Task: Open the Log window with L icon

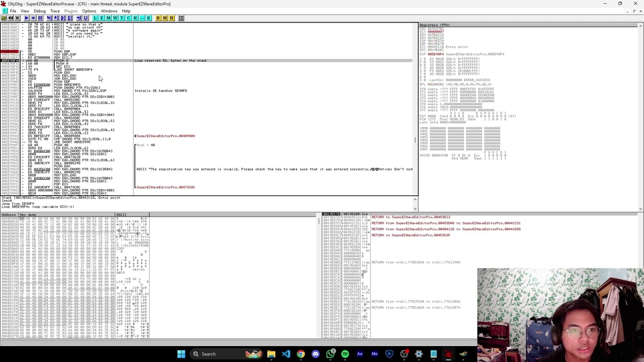Action: point(95,18)
